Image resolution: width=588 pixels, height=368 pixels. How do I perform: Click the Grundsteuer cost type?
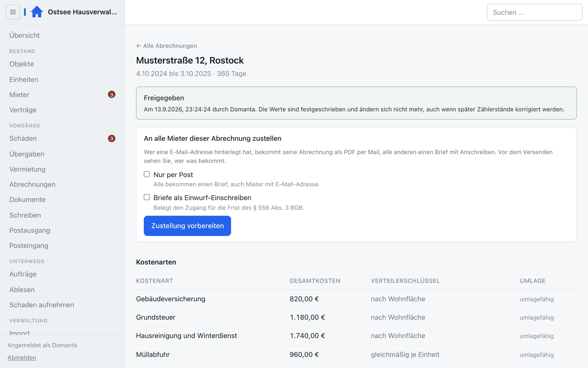tap(156, 317)
